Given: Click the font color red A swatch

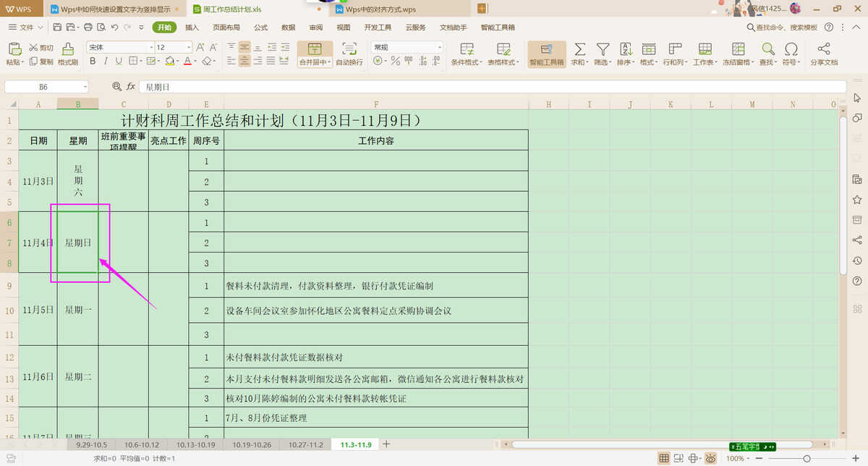Looking at the screenshot, I should [187, 62].
